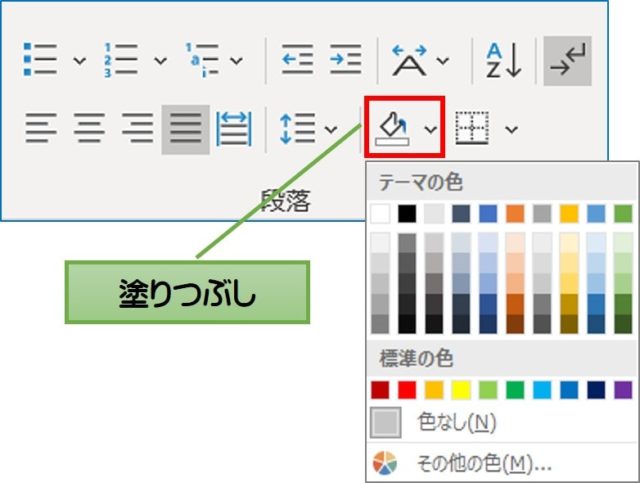
Task: Click the Asian layout character scaling icon
Action: tap(409, 60)
